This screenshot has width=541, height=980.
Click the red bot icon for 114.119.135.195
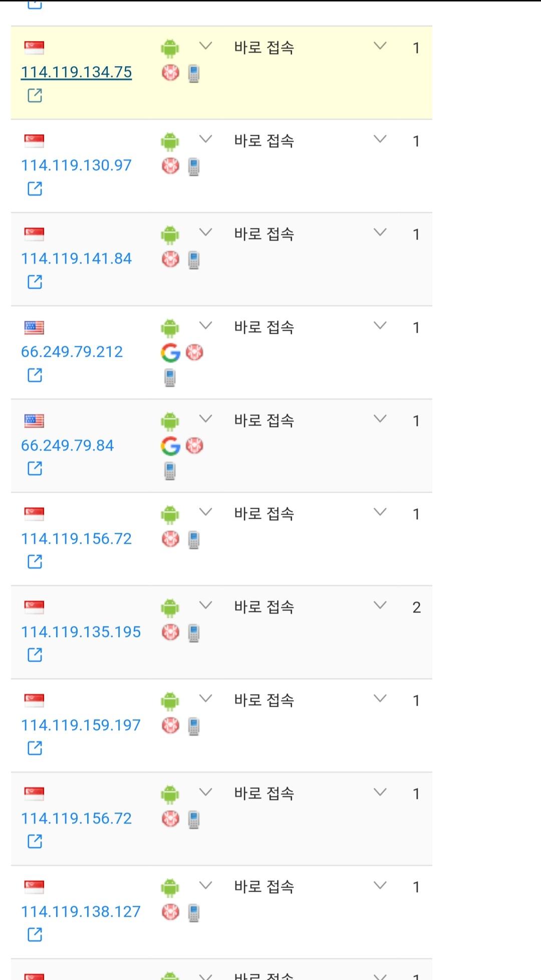click(x=170, y=632)
